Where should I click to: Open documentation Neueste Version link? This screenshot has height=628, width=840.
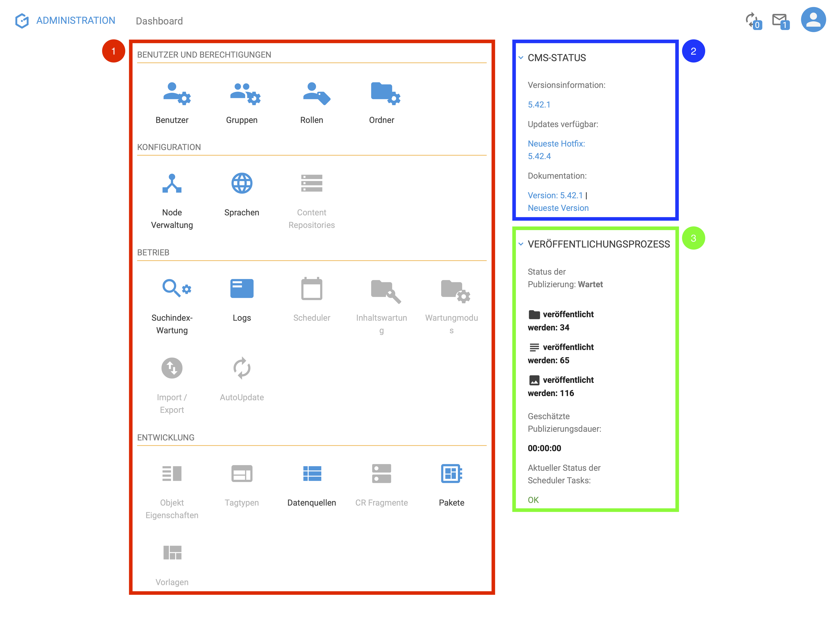point(557,208)
